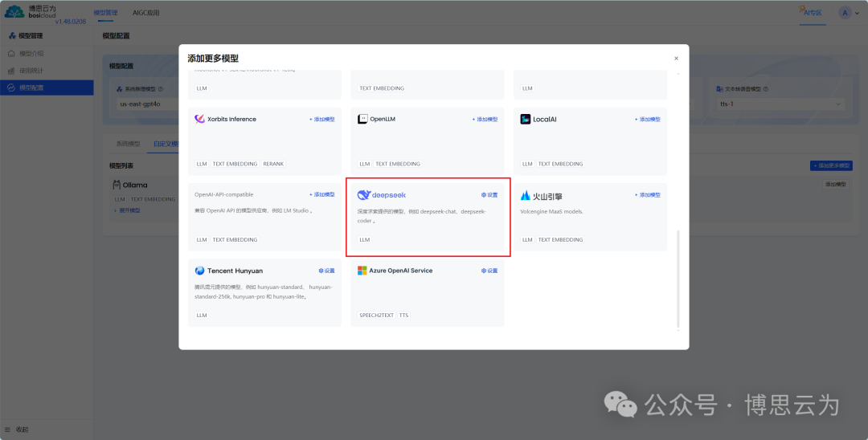Switch to the 模型管理 top tab
Image resolution: width=868 pixels, height=440 pixels.
[x=106, y=13]
